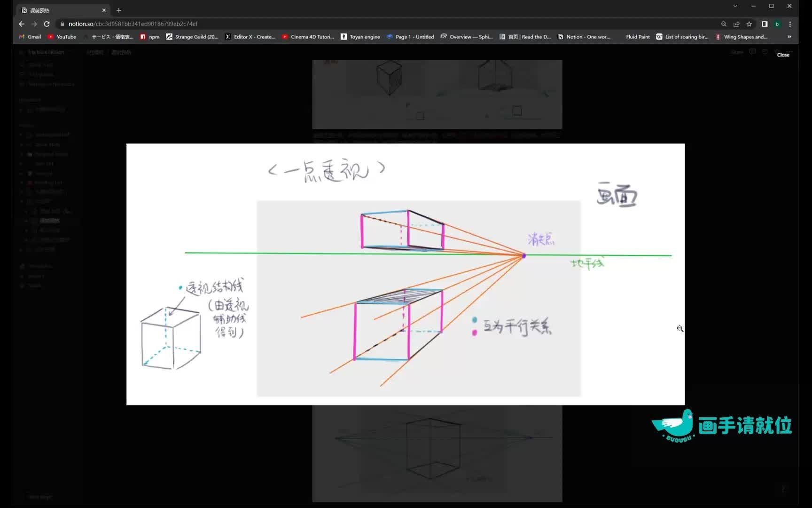Click the address bar URL
Image resolution: width=812 pixels, height=508 pixels.
(x=133, y=24)
